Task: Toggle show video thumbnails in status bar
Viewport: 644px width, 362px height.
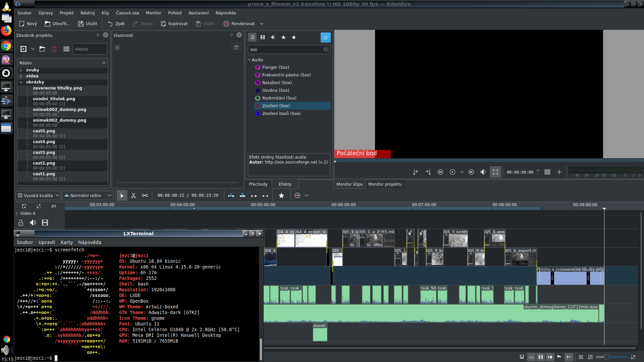Action: click(541, 357)
